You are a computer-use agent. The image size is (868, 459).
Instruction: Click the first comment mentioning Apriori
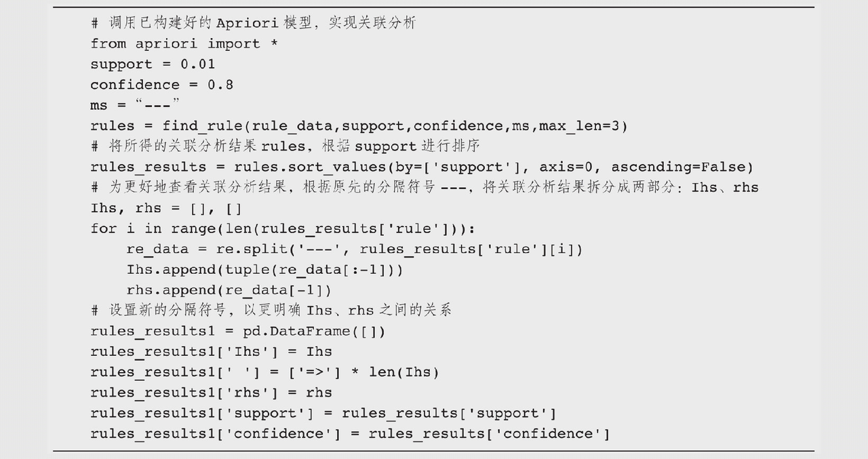pos(253,23)
